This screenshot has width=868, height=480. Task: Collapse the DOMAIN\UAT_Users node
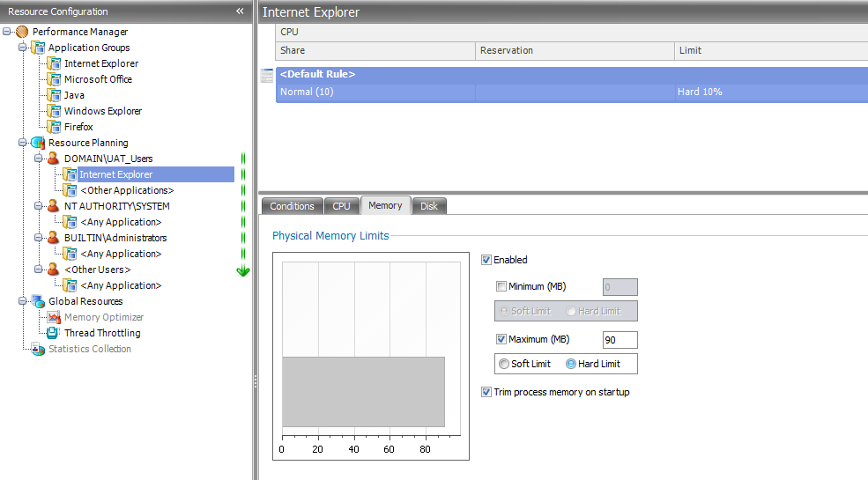38,159
